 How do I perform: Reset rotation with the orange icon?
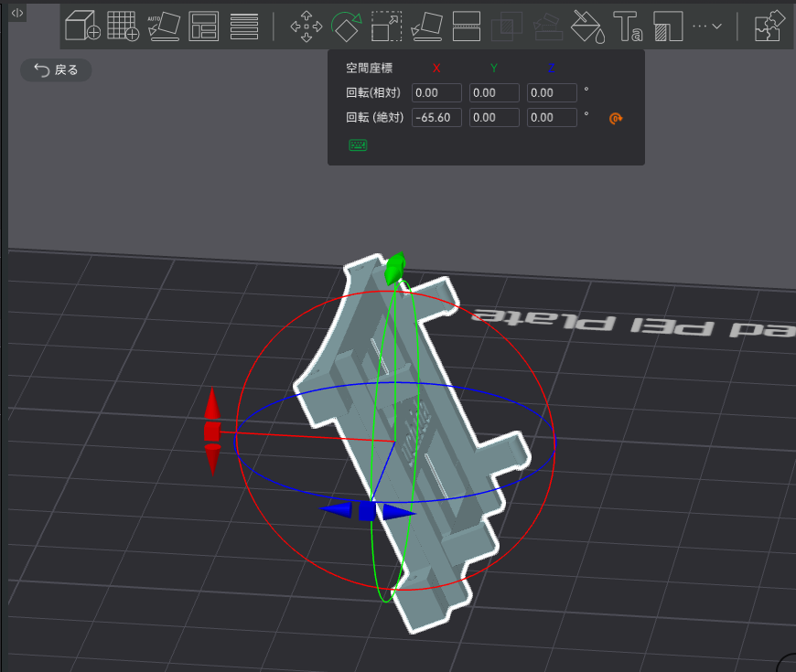[x=616, y=118]
